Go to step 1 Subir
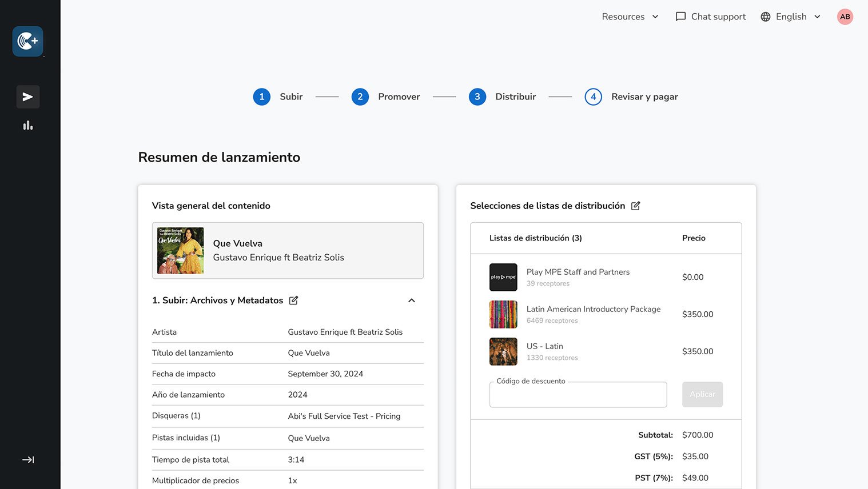 point(262,97)
